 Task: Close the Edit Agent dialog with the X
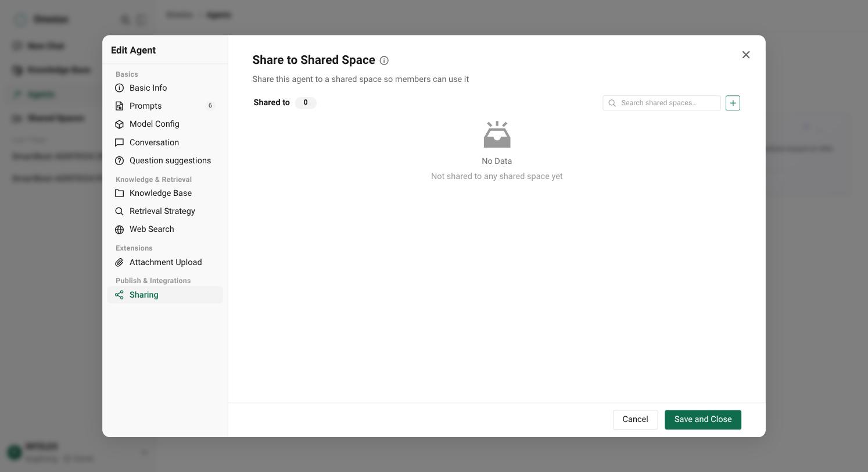(746, 55)
